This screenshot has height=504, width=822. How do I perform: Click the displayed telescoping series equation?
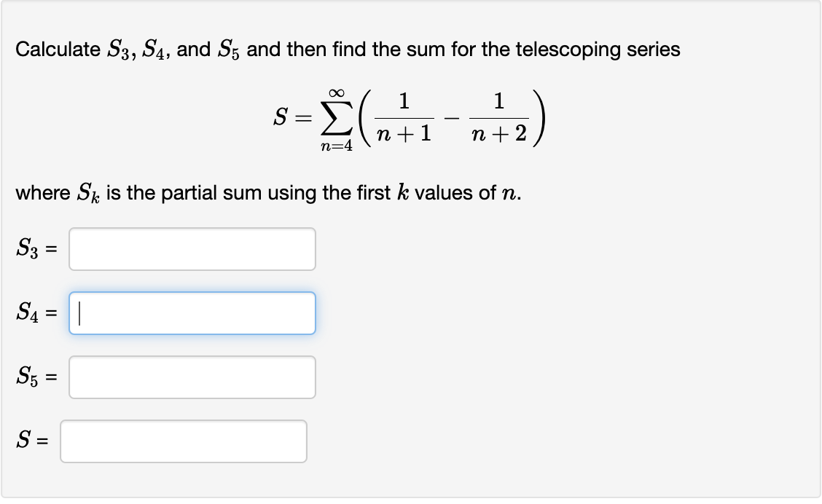[x=410, y=120]
